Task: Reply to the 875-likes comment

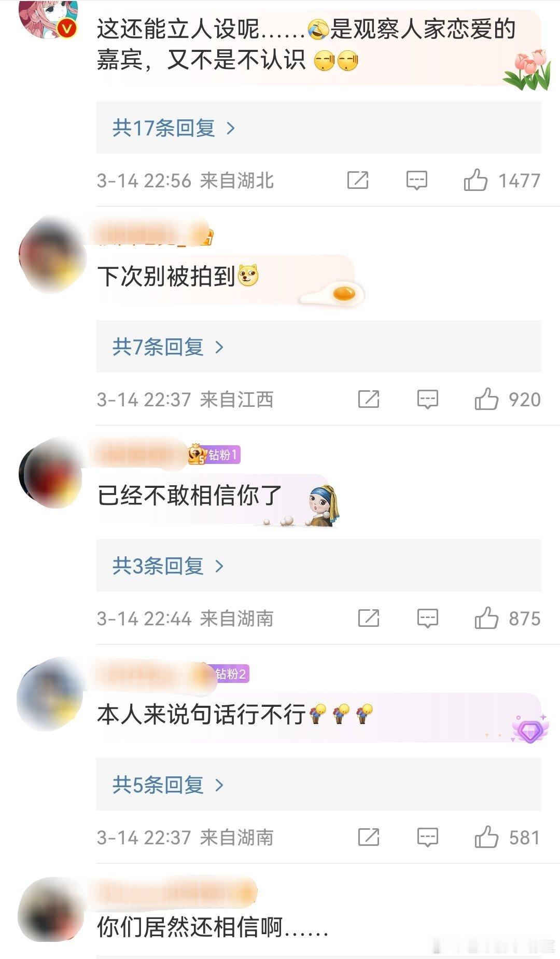Action: [428, 619]
